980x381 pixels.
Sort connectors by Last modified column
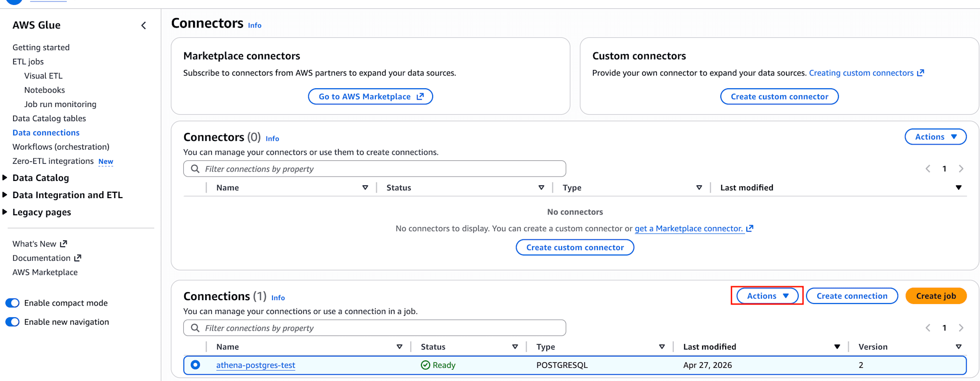tap(958, 188)
